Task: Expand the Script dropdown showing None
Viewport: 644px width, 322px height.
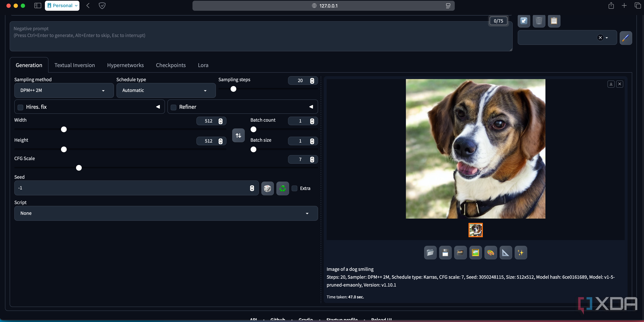Action: (166, 213)
